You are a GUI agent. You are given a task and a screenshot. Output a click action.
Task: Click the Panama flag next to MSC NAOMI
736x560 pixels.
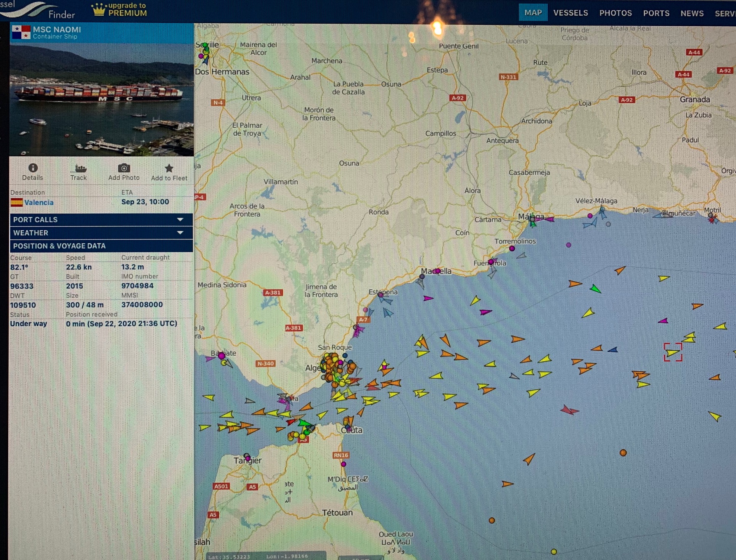pyautogui.click(x=21, y=32)
